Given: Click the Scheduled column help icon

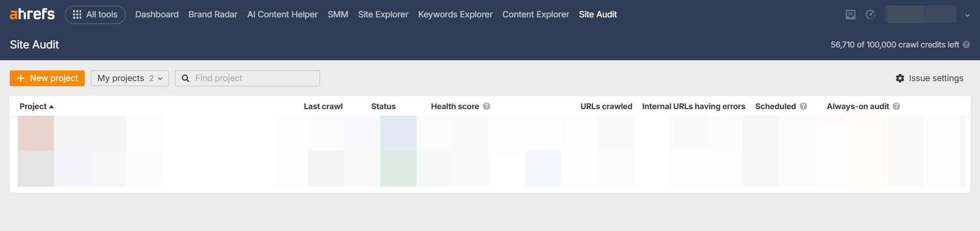Looking at the screenshot, I should (x=803, y=106).
